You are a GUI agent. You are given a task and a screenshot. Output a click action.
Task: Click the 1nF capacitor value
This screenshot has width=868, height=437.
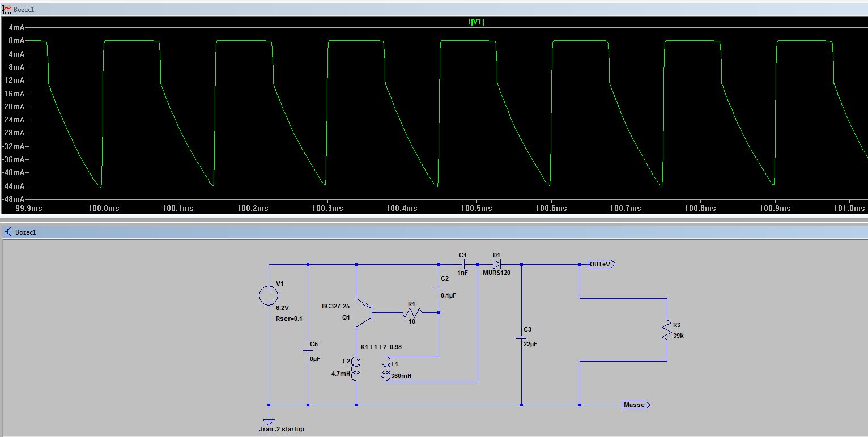coord(463,273)
